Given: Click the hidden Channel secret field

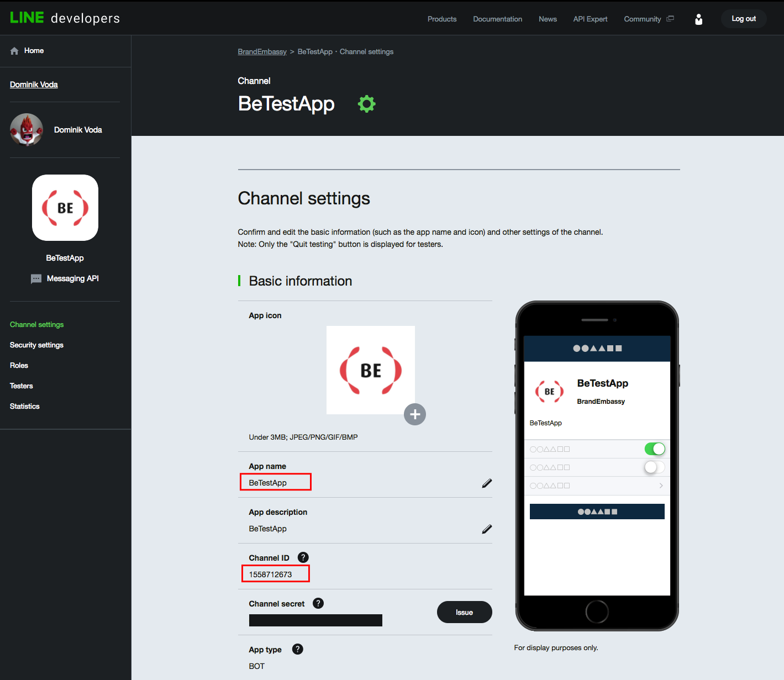Looking at the screenshot, I should (x=315, y=620).
